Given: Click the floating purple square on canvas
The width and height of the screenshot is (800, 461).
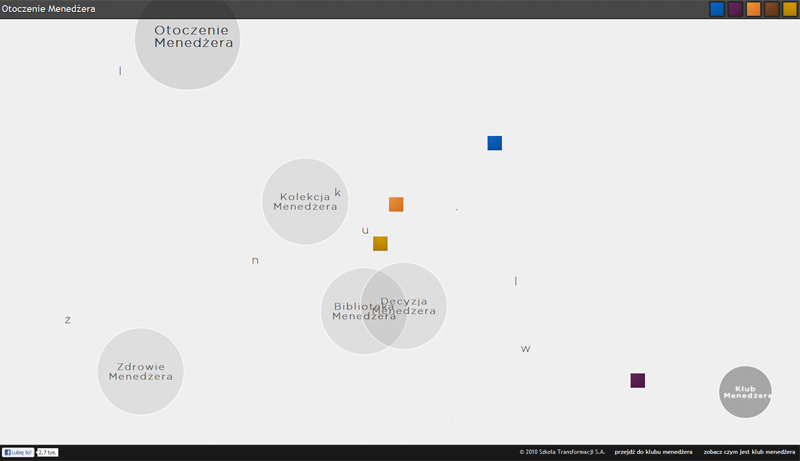Looking at the screenshot, I should [638, 380].
